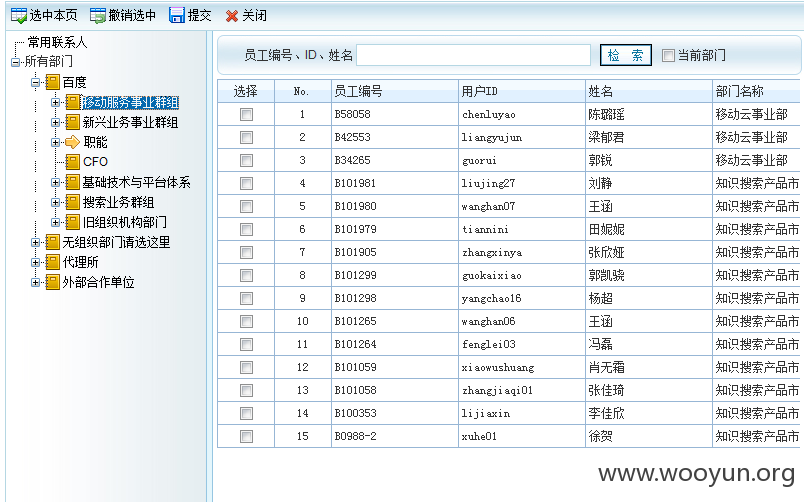The image size is (804, 502).
Task: Check the box for 李佳欣 row
Action: pos(247,413)
